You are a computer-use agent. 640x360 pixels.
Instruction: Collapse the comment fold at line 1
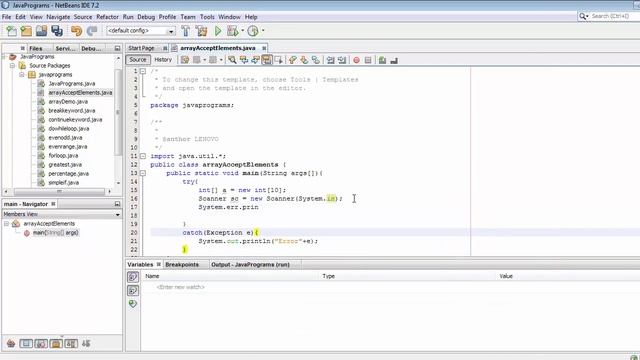click(143, 71)
